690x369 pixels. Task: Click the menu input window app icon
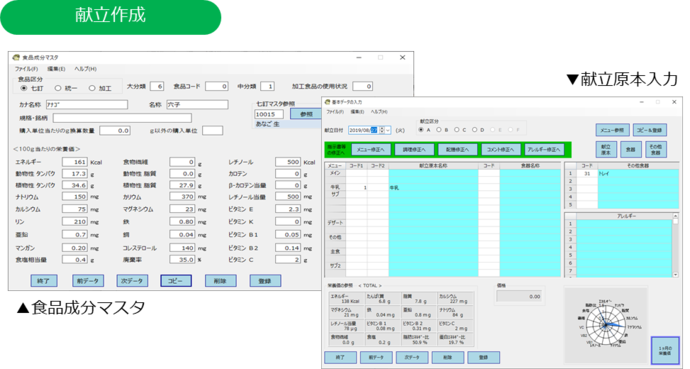coord(327,102)
